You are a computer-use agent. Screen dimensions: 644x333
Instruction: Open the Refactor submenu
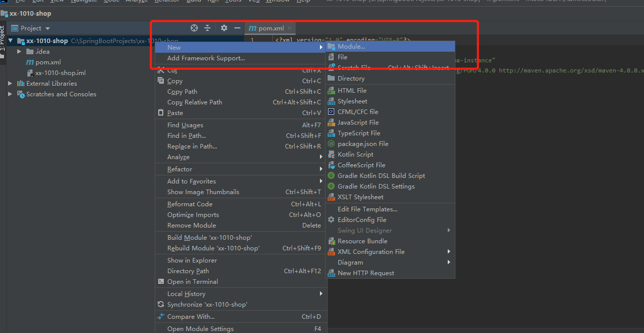coord(240,169)
